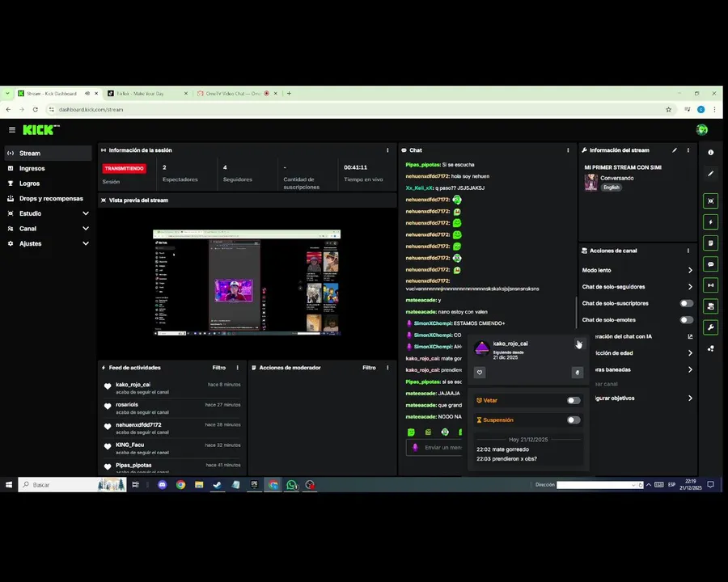Click the connected-dots icon at the bottom of the right rail
The width and height of the screenshot is (728, 582).
coord(710,348)
